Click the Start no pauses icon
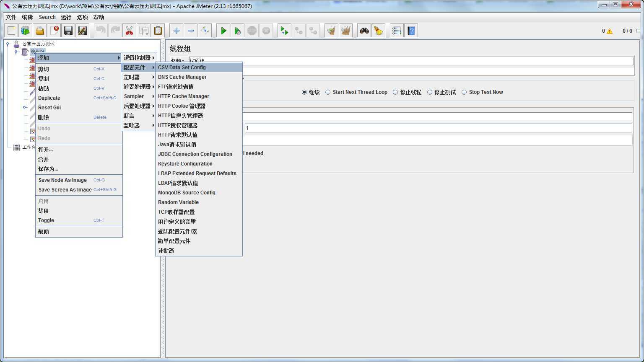 (238, 31)
